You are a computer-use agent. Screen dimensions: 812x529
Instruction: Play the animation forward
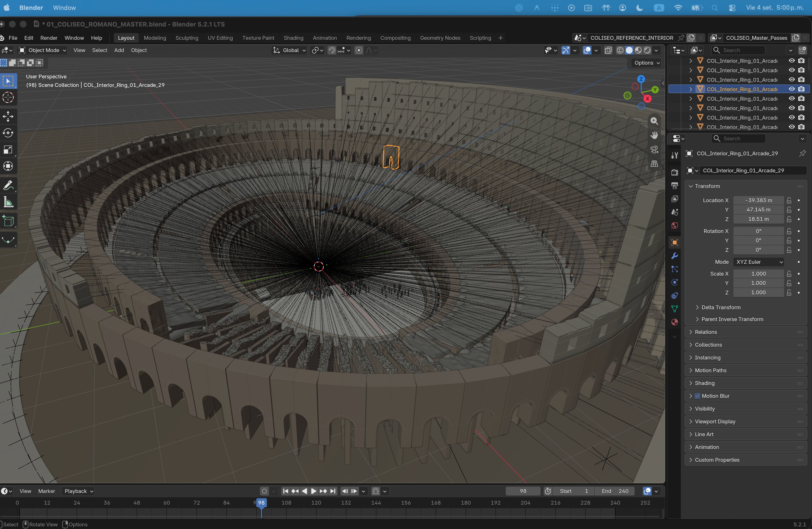[x=313, y=491]
